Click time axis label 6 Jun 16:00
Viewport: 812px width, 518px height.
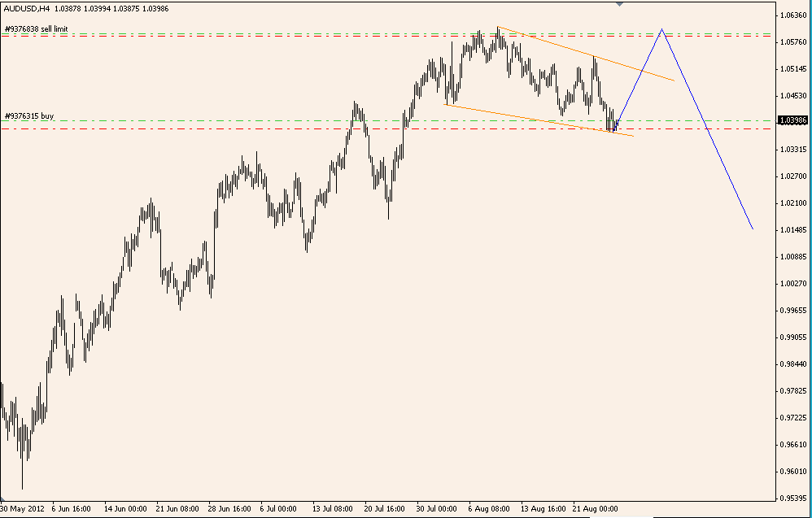click(72, 509)
